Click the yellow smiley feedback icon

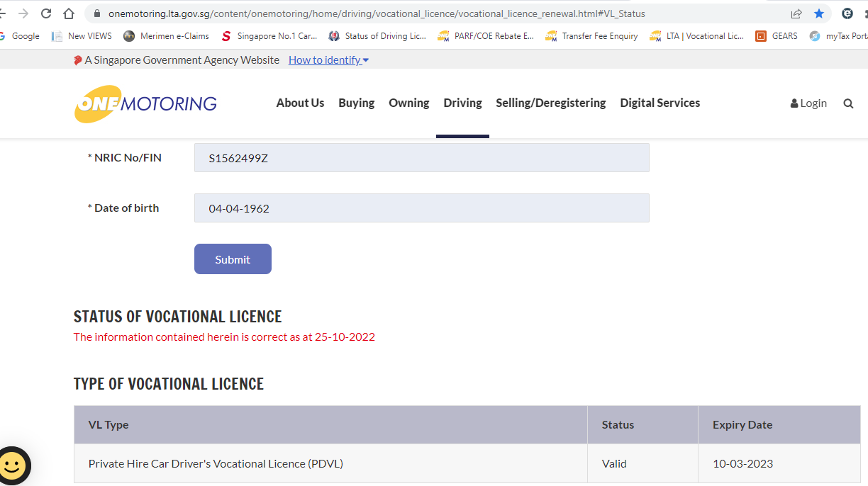click(13, 465)
